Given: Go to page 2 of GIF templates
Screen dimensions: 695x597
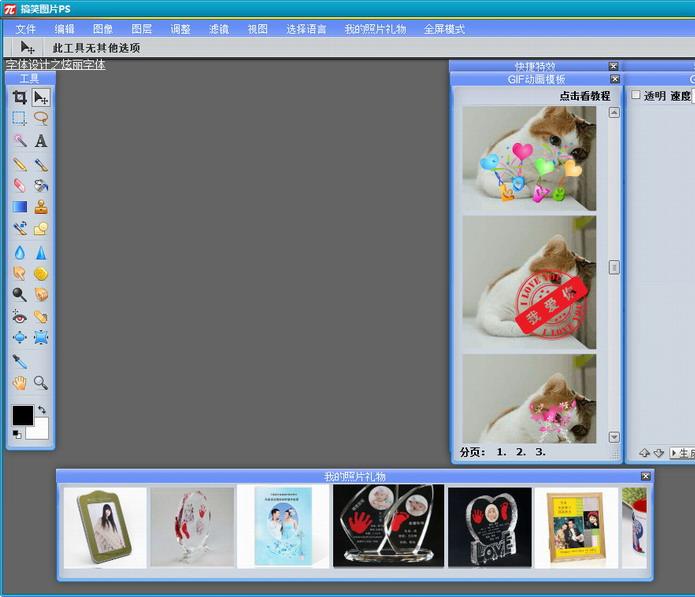Looking at the screenshot, I should pyautogui.click(x=521, y=452).
